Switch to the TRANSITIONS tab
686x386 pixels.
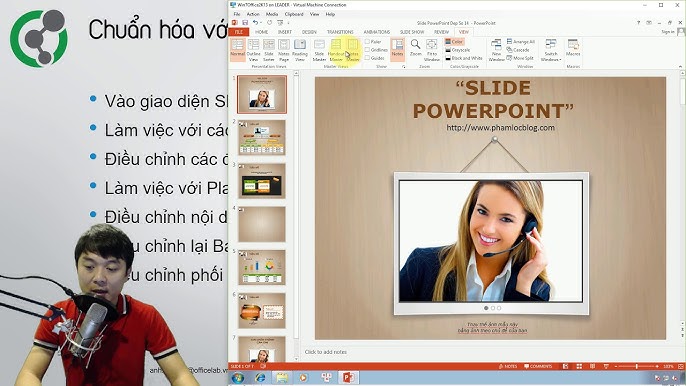click(340, 32)
